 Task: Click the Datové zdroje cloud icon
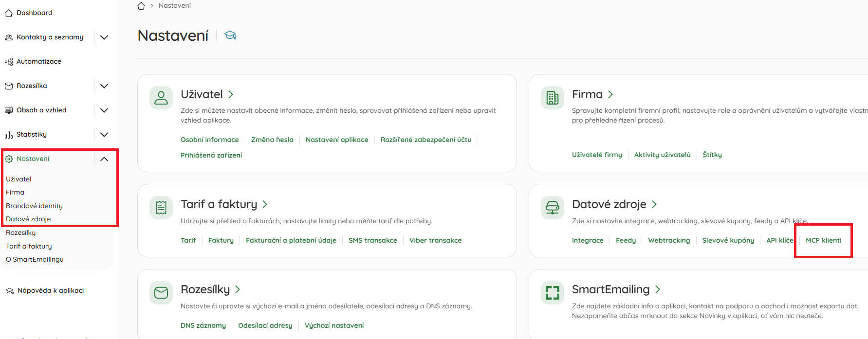click(553, 208)
